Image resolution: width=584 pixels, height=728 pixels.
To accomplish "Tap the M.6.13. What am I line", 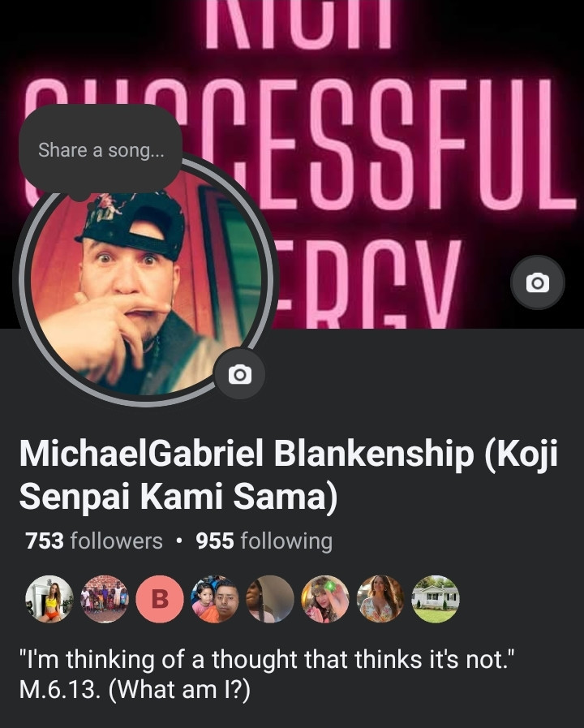I will [135, 690].
